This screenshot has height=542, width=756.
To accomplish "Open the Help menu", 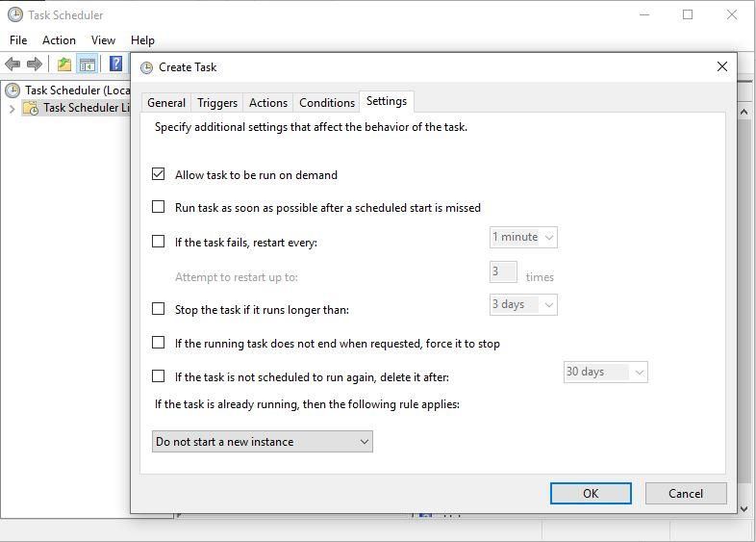I will coord(142,40).
